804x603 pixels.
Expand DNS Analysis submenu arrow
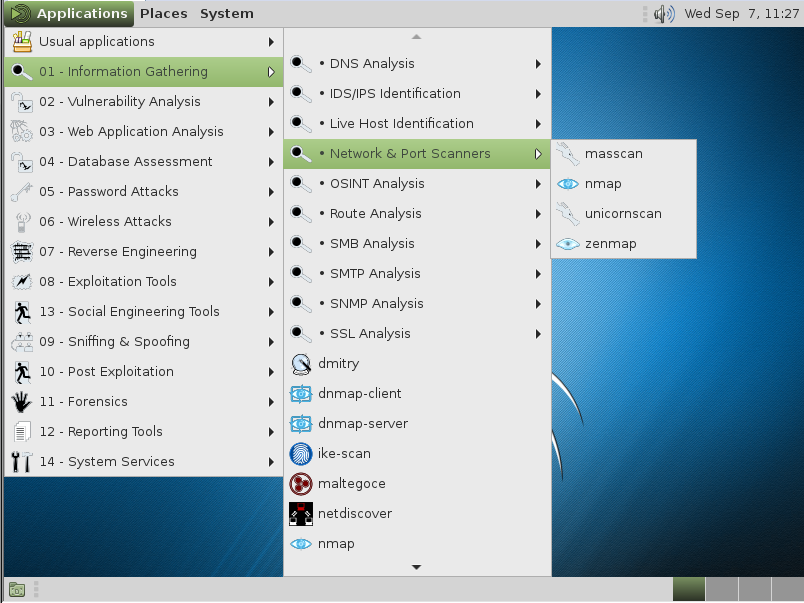click(538, 64)
